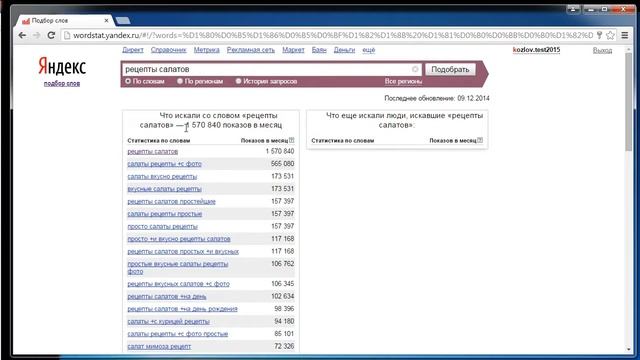640x360 pixels.
Task: Open the рецепты салатов простейшие link
Action: [171, 201]
